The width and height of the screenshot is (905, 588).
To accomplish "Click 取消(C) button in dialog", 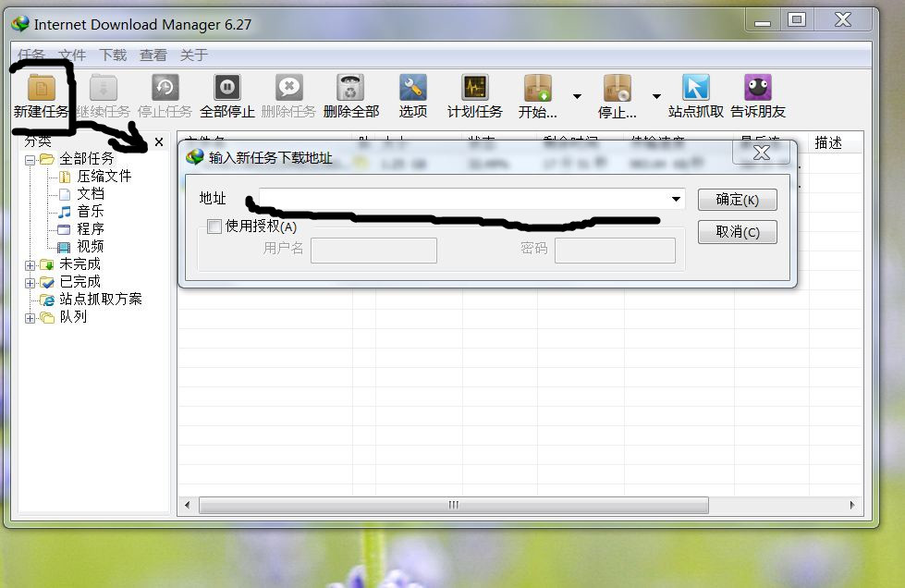I will tap(737, 232).
